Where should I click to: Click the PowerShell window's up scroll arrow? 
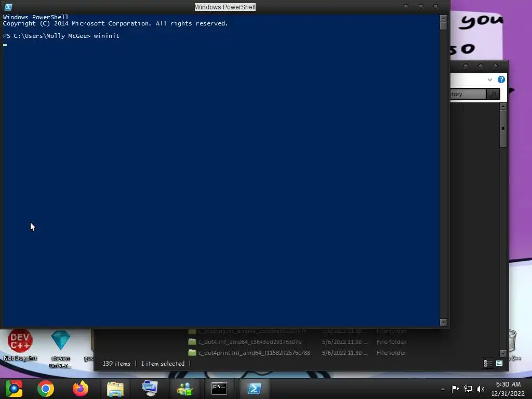point(443,18)
